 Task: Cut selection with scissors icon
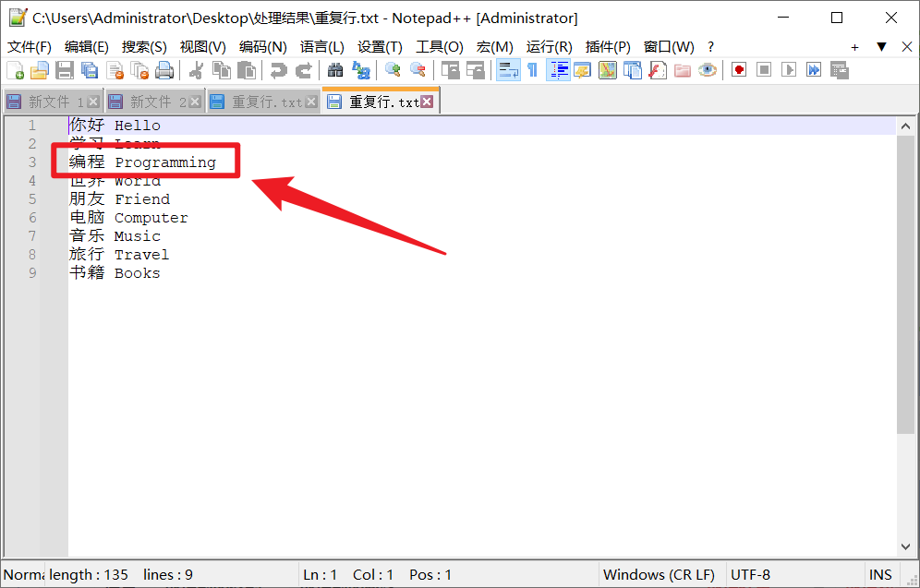(x=196, y=70)
